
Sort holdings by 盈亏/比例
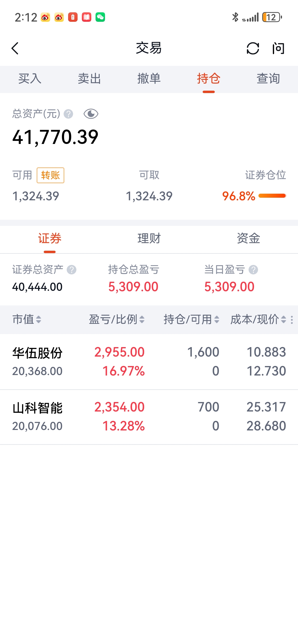(117, 319)
